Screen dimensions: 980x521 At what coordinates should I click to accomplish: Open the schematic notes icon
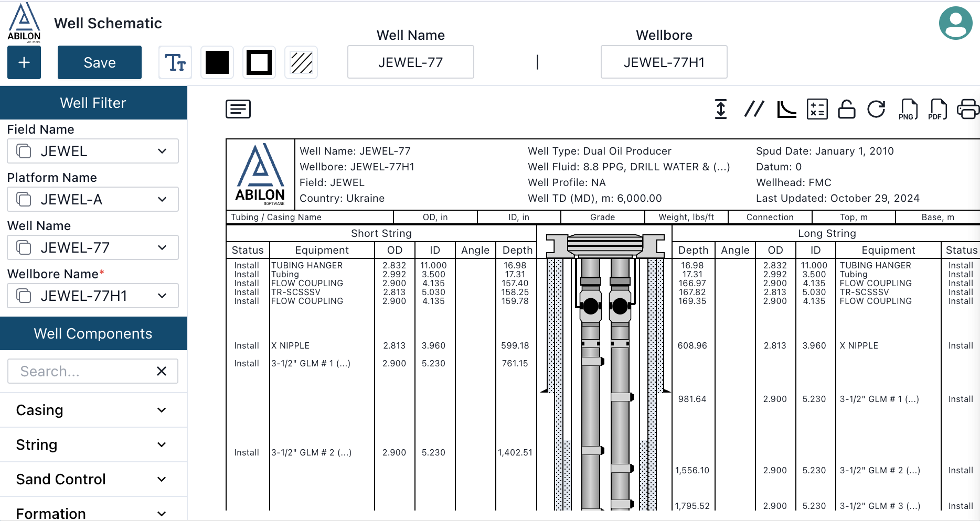point(238,109)
